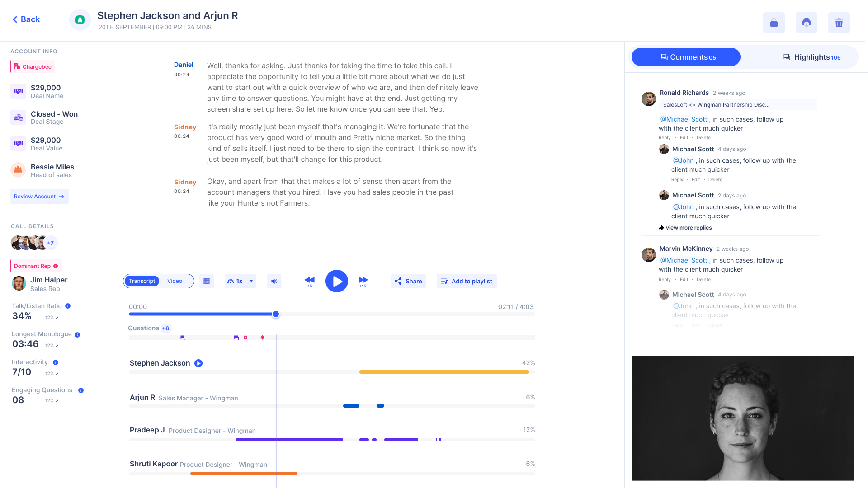This screenshot has height=488, width=868.
Task: Open the Highlights 106 tab
Action: tap(811, 57)
